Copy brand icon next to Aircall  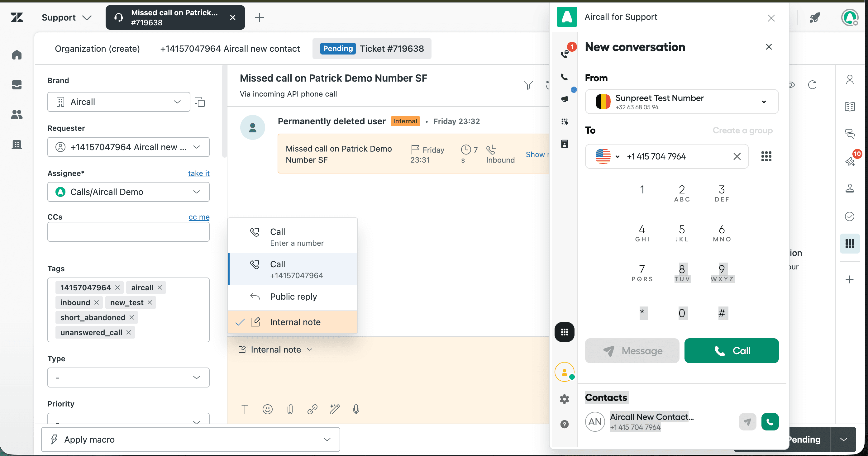tap(200, 102)
